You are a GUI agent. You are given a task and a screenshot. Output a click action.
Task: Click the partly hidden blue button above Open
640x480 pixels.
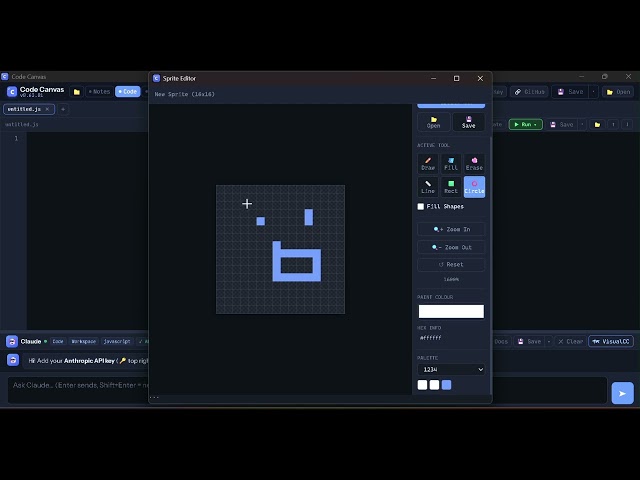pyautogui.click(x=451, y=106)
